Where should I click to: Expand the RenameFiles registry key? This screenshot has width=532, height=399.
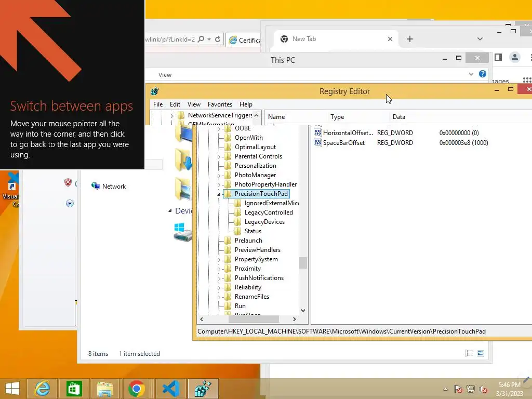coord(219,297)
